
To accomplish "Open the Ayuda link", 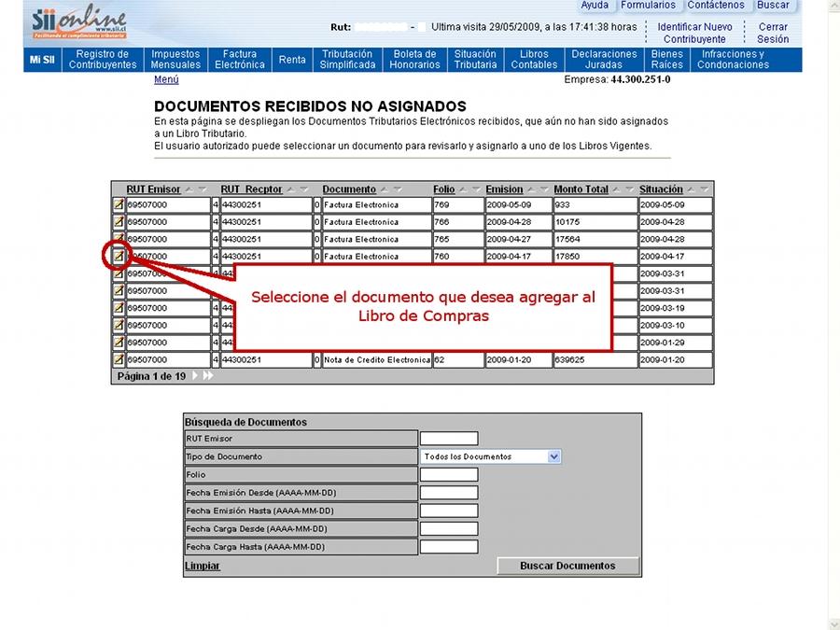I will pyautogui.click(x=595, y=5).
